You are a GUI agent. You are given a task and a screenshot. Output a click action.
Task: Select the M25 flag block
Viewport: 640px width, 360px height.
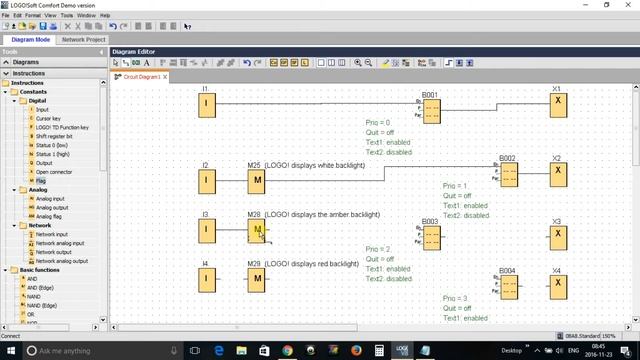click(x=256, y=182)
